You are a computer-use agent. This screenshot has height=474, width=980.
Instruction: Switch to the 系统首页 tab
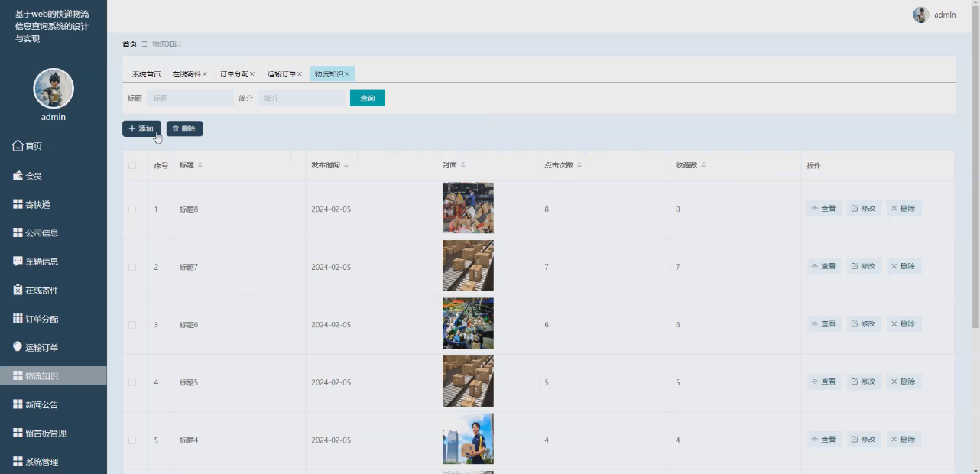pos(145,73)
